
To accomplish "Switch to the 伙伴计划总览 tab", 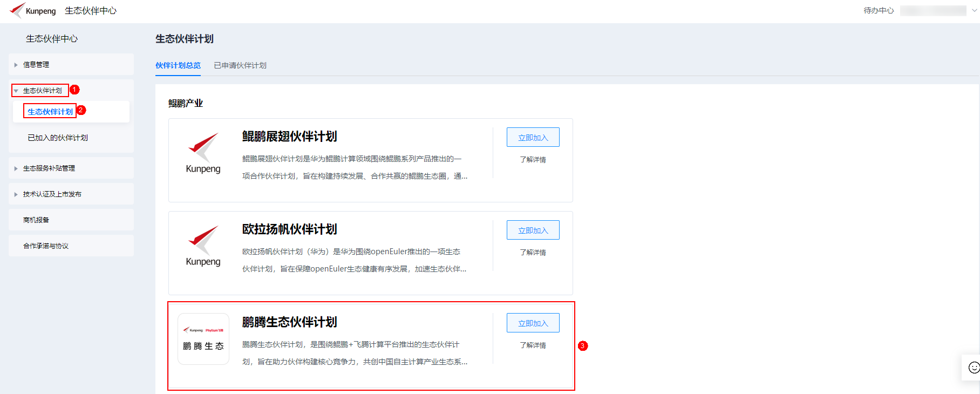I will click(x=178, y=65).
